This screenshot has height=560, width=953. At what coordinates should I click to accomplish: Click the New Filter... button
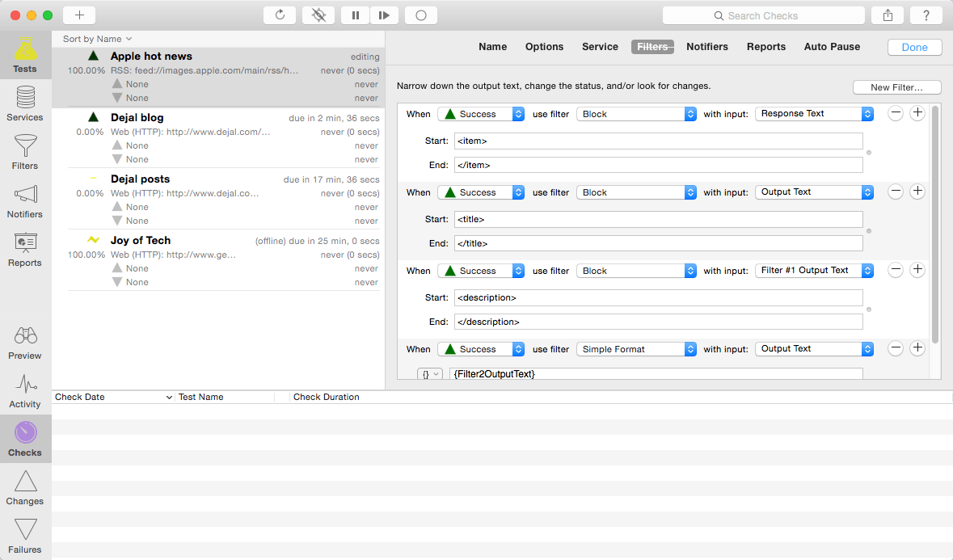(896, 87)
